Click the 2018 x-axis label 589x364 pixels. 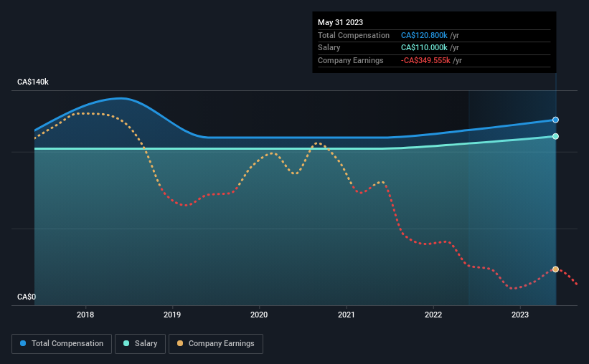click(85, 315)
